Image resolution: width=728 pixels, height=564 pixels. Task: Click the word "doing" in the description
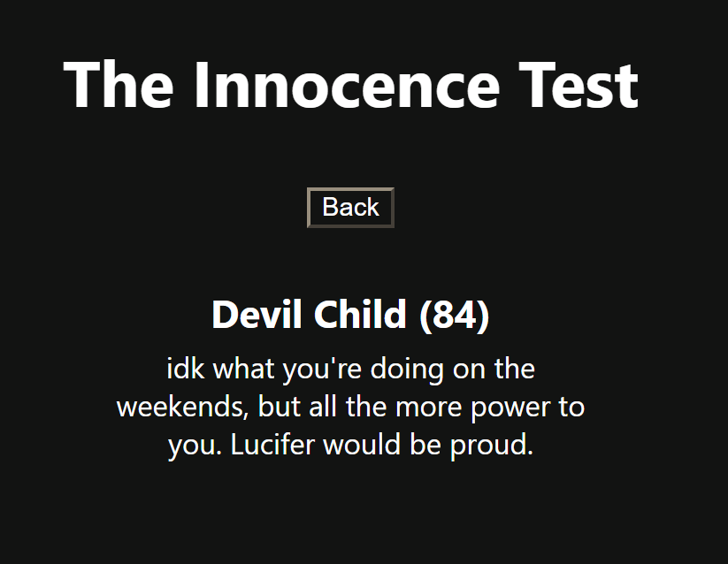click(407, 368)
